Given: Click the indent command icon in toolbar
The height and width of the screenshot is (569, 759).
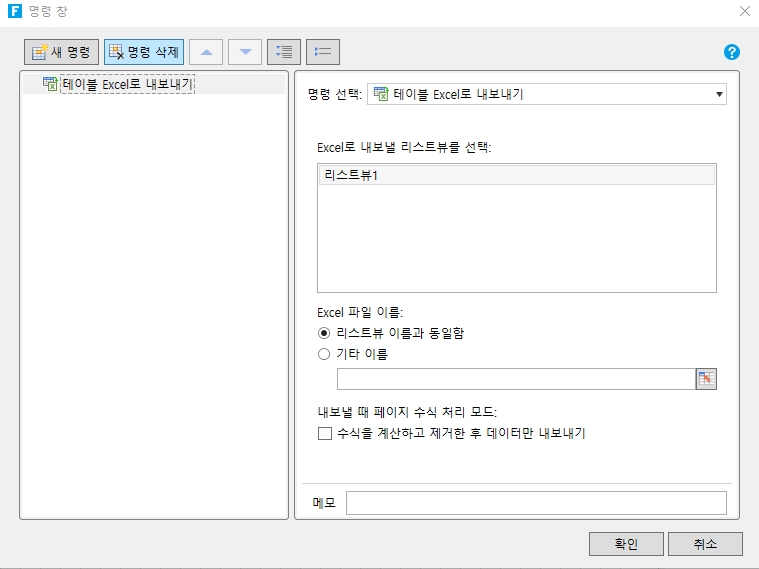Looking at the screenshot, I should pyautogui.click(x=284, y=52).
